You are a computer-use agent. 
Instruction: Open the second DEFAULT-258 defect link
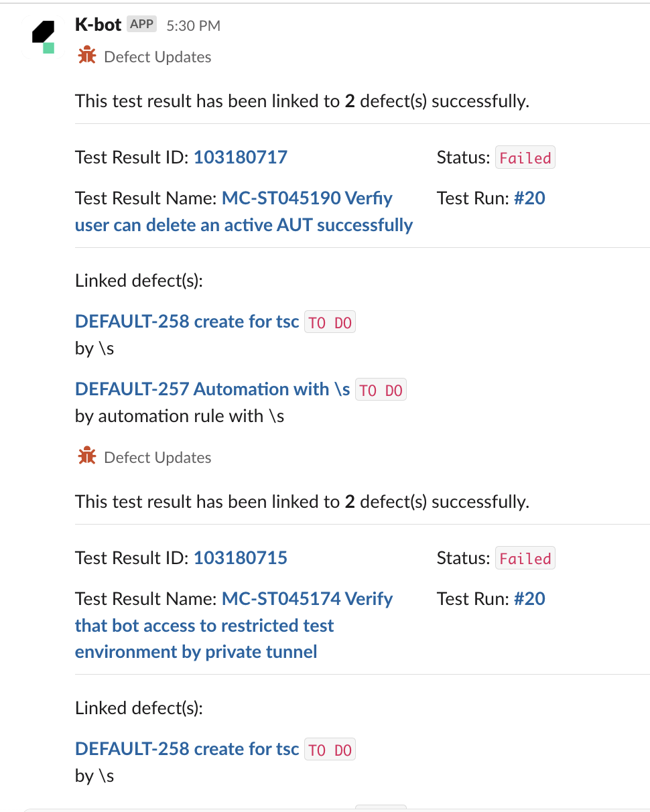click(x=186, y=748)
